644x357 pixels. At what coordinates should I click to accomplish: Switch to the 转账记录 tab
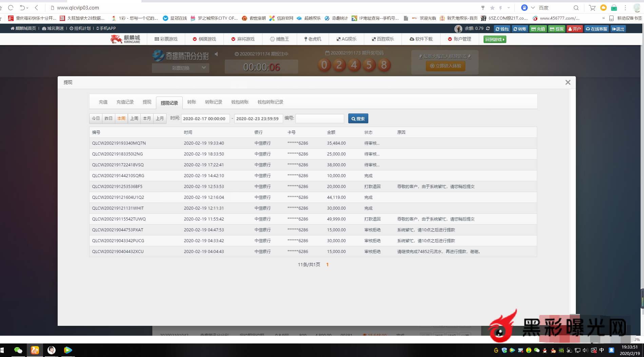pyautogui.click(x=214, y=102)
